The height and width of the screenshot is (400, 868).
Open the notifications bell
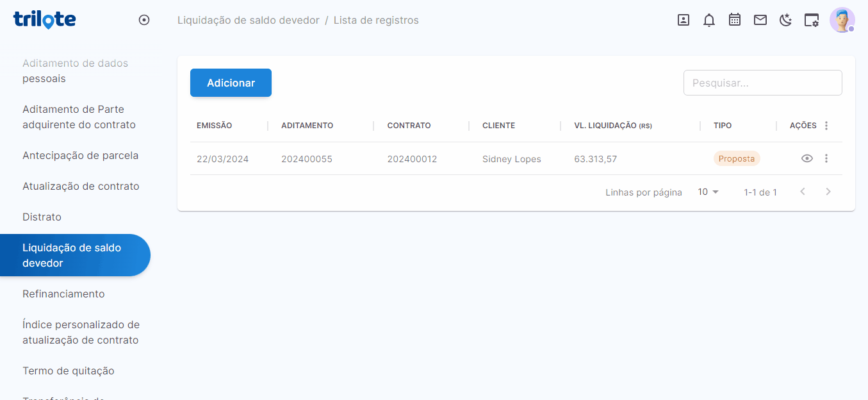709,20
